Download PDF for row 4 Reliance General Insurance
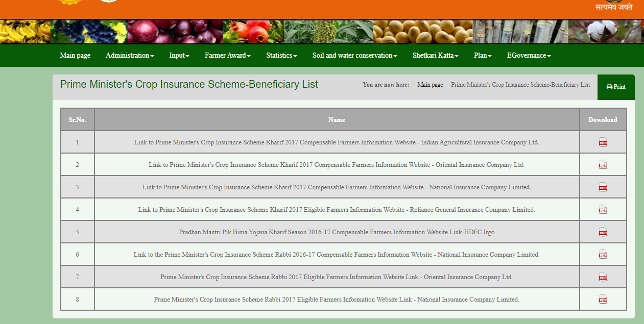This screenshot has width=644, height=324. tap(603, 210)
